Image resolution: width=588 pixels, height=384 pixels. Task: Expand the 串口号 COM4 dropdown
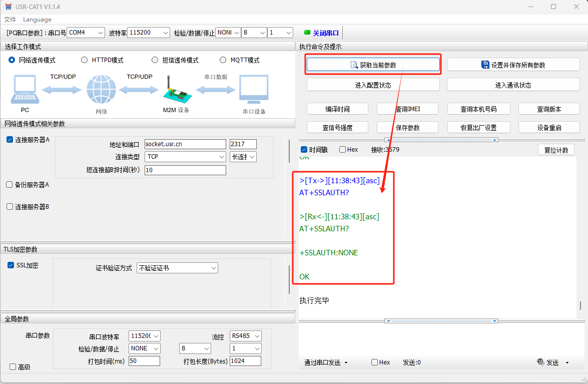(x=86, y=33)
